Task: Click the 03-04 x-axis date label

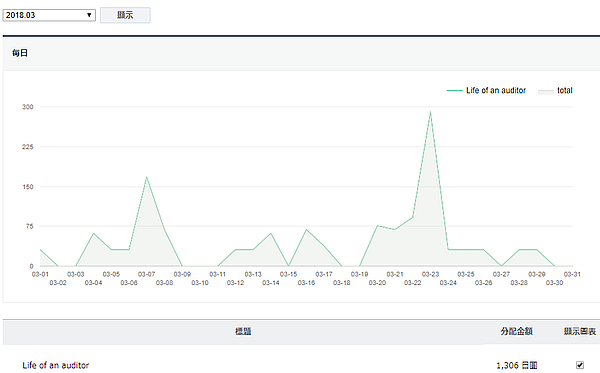Action: (x=93, y=283)
